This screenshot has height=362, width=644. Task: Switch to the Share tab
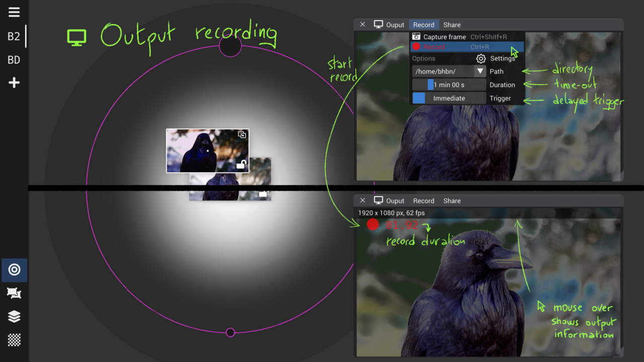(451, 25)
